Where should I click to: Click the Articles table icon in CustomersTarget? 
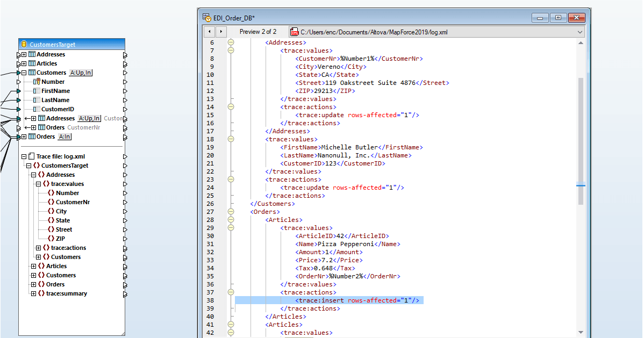[x=31, y=63]
